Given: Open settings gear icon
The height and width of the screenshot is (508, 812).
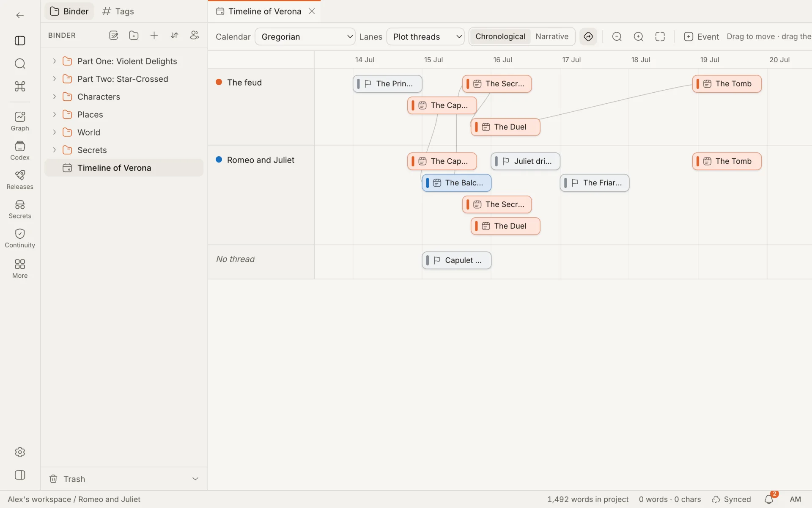Looking at the screenshot, I should [x=20, y=452].
